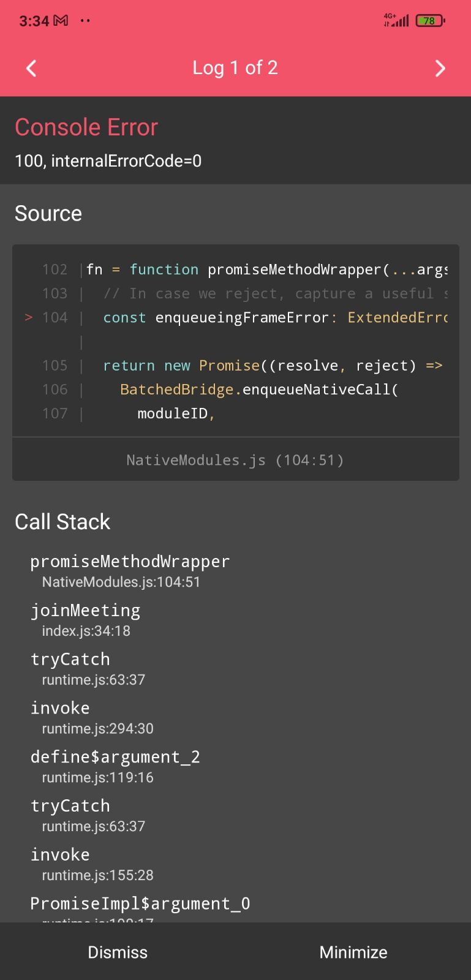Tap the source code snippet panel
The height and width of the screenshot is (980, 471).
(x=235, y=340)
